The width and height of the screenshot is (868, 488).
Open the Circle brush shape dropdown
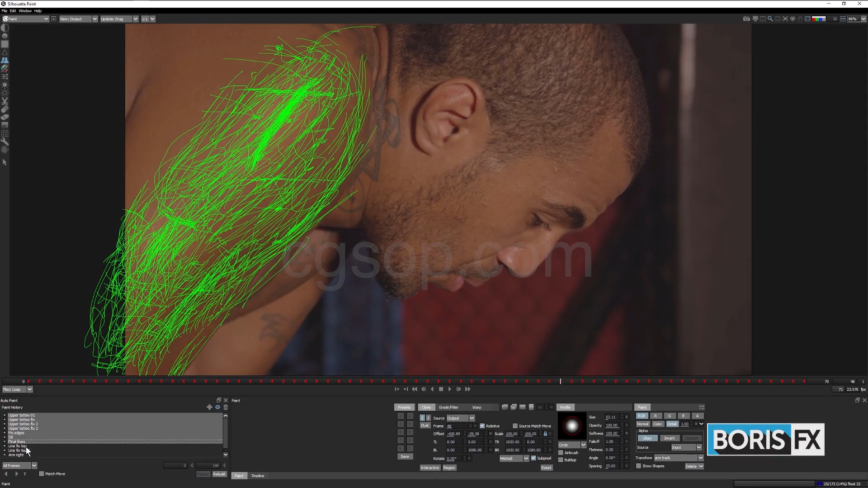(583, 445)
